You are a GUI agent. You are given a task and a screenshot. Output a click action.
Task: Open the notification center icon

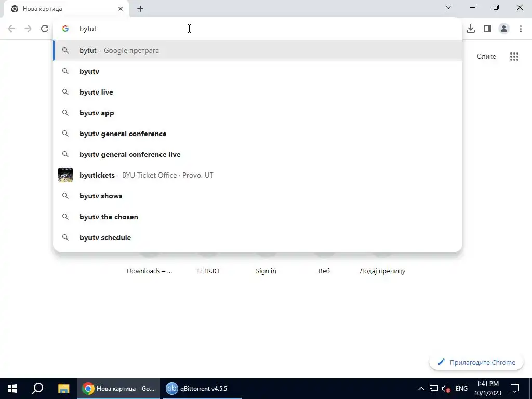515,389
